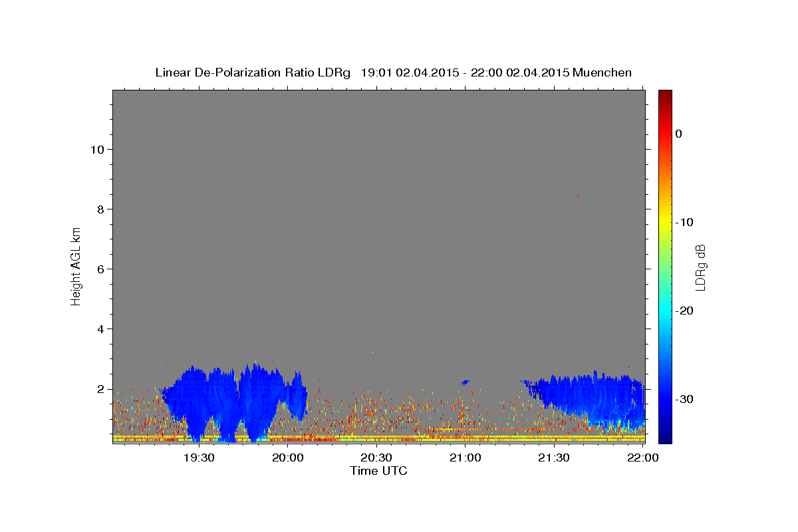Click the 4 km height tick label

[x=100, y=329]
